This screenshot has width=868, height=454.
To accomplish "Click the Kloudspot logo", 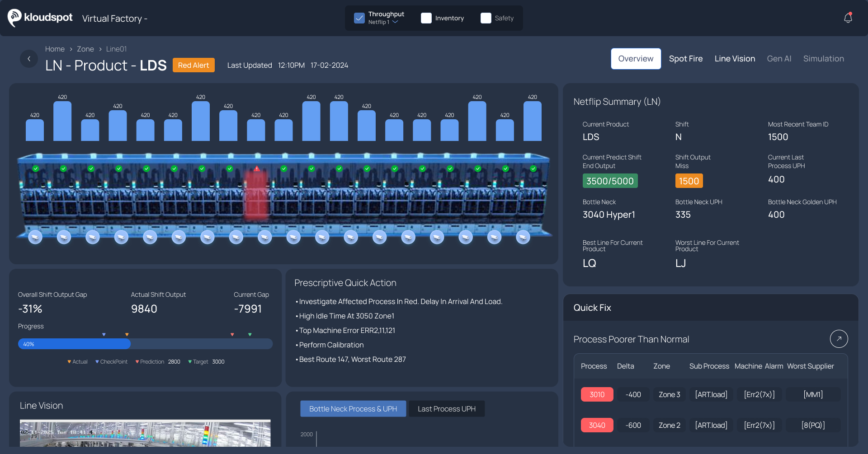I will [40, 18].
